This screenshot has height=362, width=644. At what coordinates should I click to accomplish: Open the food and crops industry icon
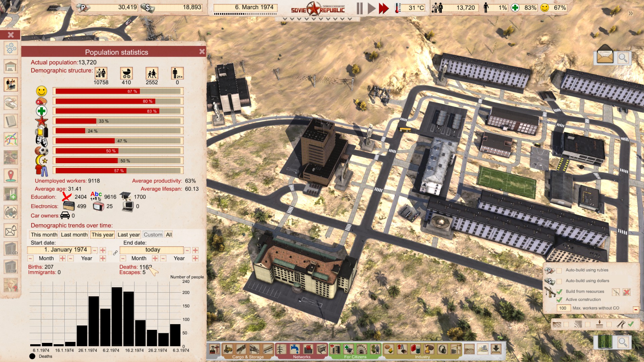389,349
